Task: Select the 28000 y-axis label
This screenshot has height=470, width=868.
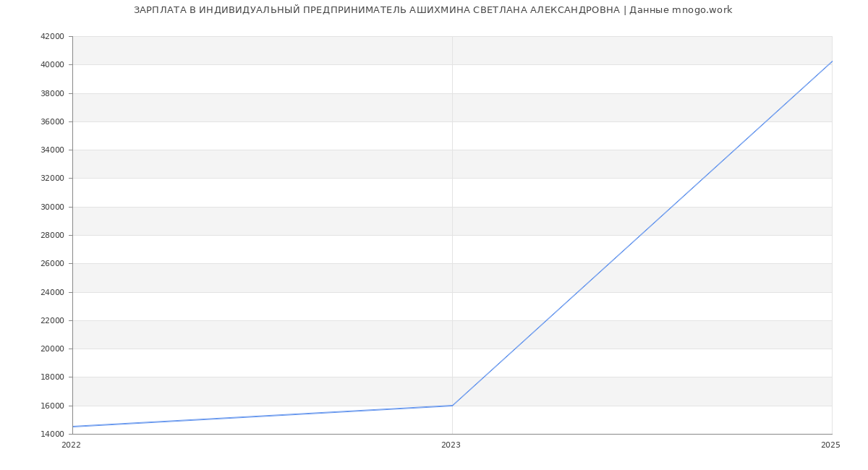Action: pos(52,236)
